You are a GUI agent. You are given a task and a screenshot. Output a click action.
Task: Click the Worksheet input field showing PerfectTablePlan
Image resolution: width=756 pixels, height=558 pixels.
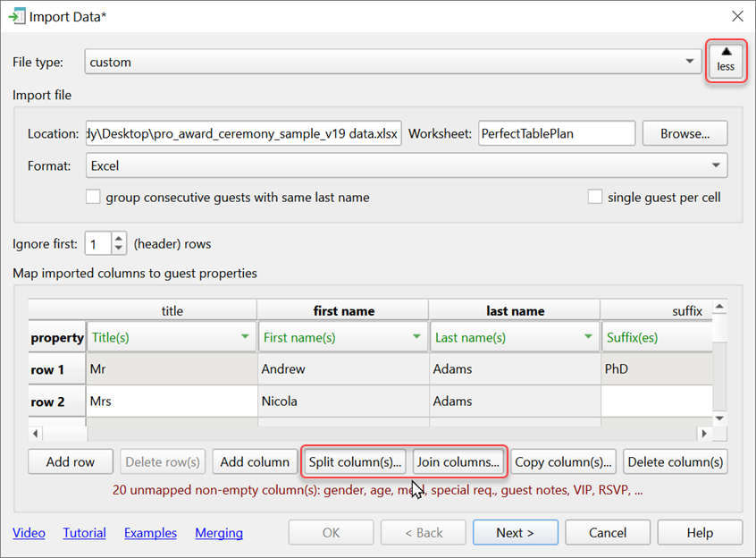click(557, 132)
